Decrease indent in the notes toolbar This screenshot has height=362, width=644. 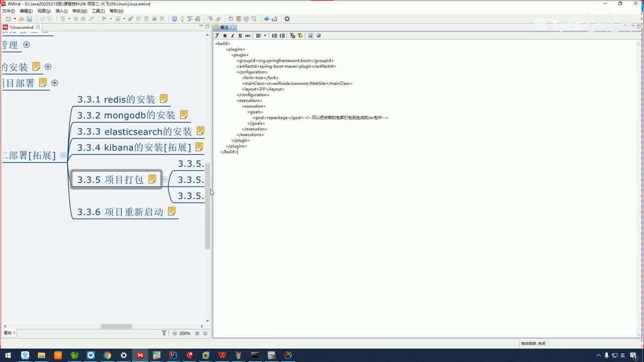click(x=282, y=36)
